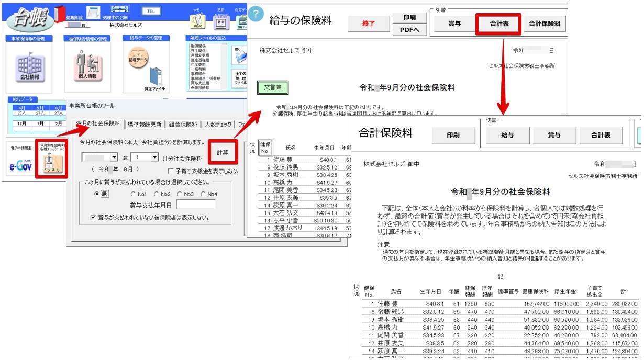Click 合計保険料 switch button
This screenshot has width=644, height=361.
545,24
